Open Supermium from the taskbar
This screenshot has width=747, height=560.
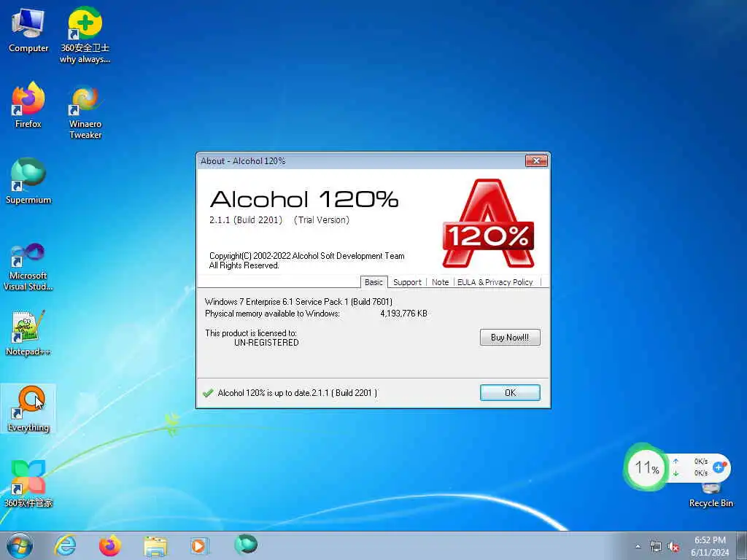pyautogui.click(x=246, y=545)
